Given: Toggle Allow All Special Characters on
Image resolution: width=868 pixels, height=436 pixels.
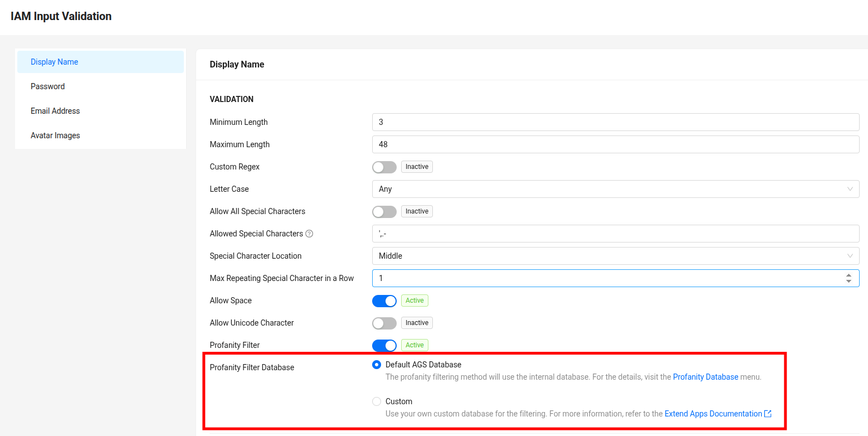Looking at the screenshot, I should pyautogui.click(x=384, y=211).
